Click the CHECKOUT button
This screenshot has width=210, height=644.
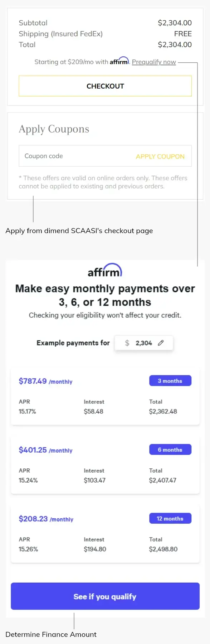(x=105, y=86)
